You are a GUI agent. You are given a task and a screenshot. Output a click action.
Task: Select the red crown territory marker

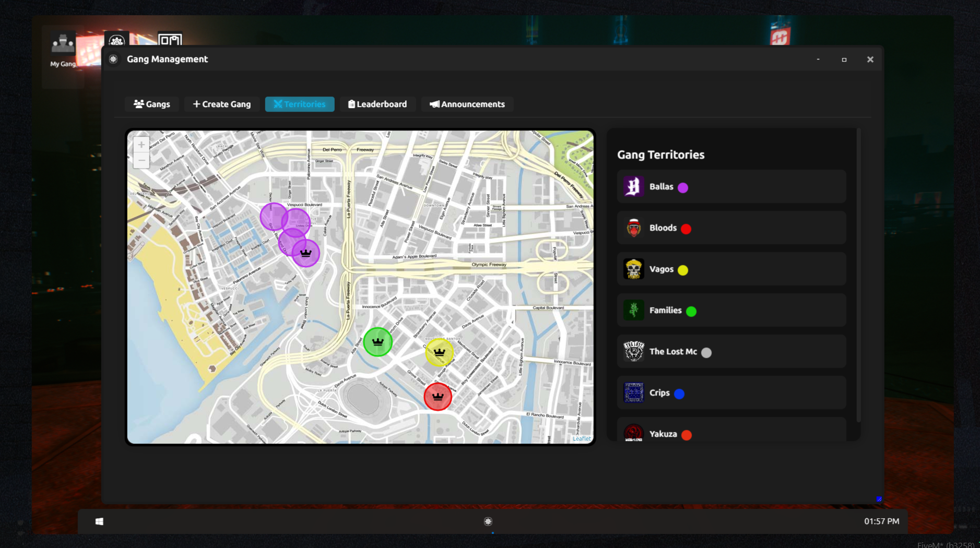(438, 397)
